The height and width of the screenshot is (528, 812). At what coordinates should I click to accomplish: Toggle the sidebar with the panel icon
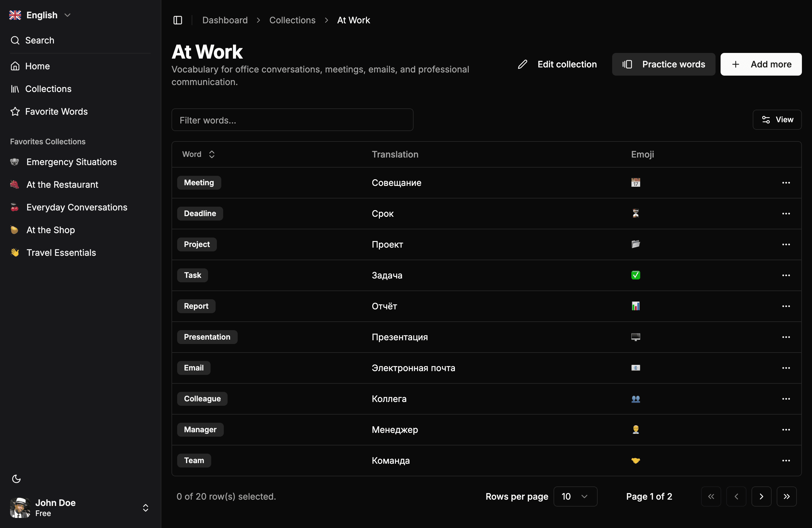178,20
